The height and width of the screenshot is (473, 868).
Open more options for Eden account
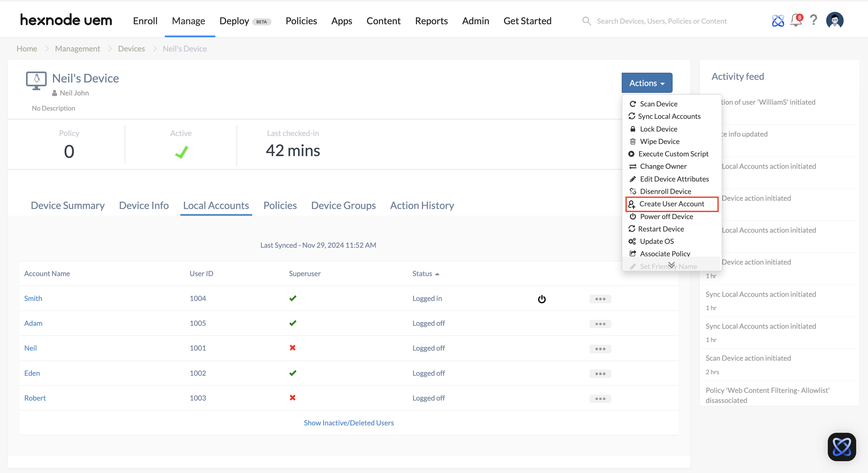(600, 374)
